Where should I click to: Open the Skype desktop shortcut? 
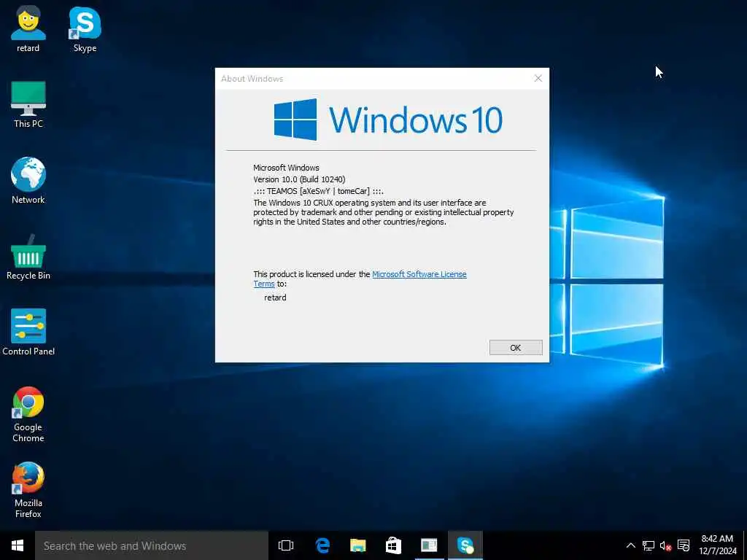tap(85, 29)
